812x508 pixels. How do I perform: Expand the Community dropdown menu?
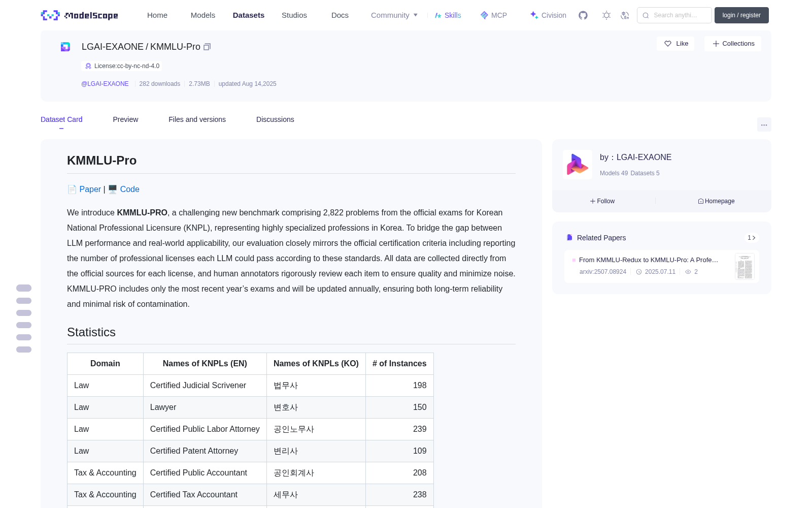click(394, 15)
